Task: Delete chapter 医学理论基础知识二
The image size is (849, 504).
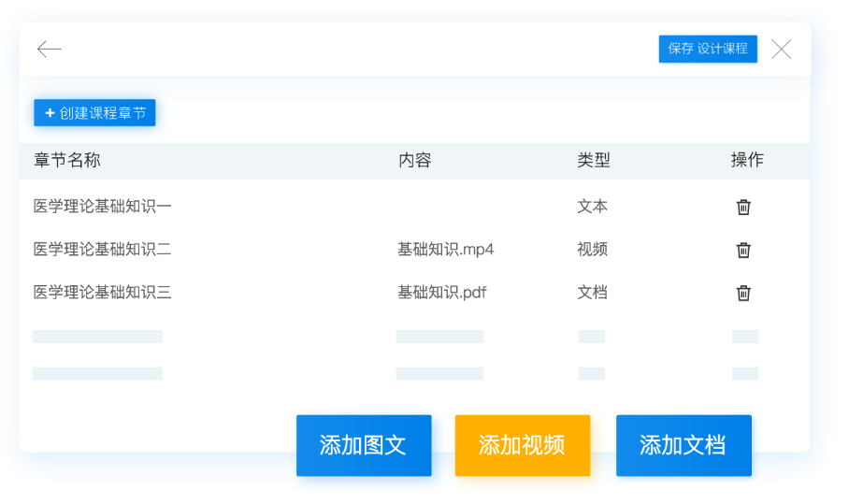Action: pos(743,250)
